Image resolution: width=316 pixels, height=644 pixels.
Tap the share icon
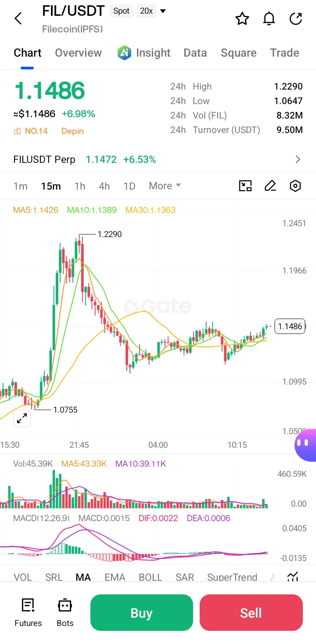point(296,19)
